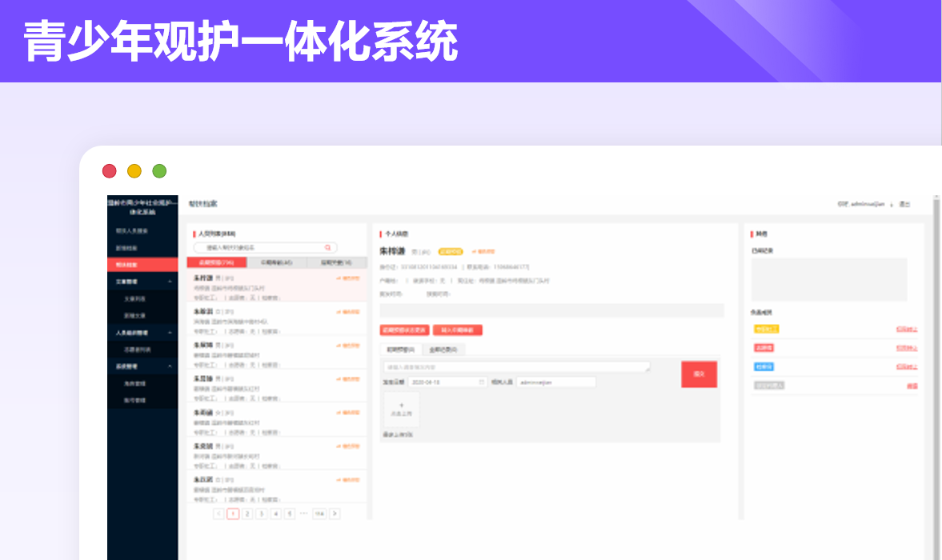Click the gray records box in the right panel
The height and width of the screenshot is (560, 942).
[x=829, y=280]
